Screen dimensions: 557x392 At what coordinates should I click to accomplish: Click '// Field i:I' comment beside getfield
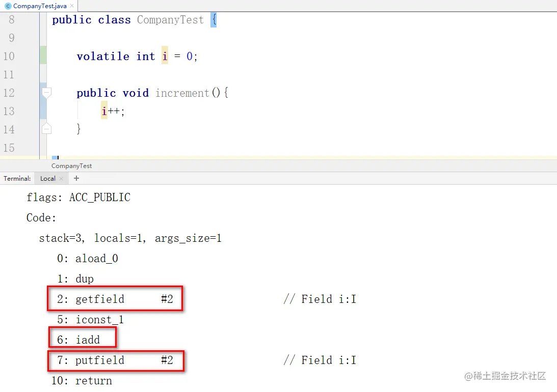tap(320, 299)
